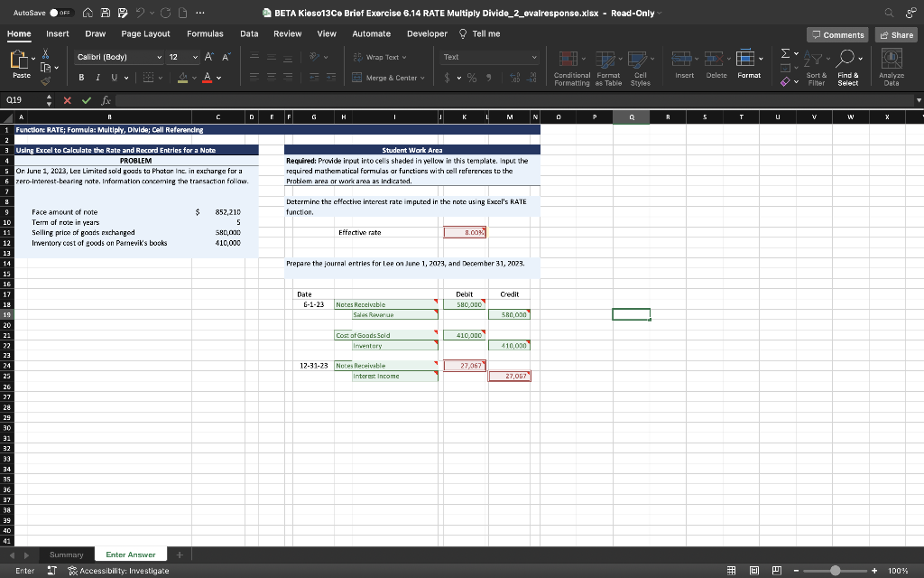Click the Home icon in title bar
Viewport: 924px width, 578px height.
click(x=88, y=13)
